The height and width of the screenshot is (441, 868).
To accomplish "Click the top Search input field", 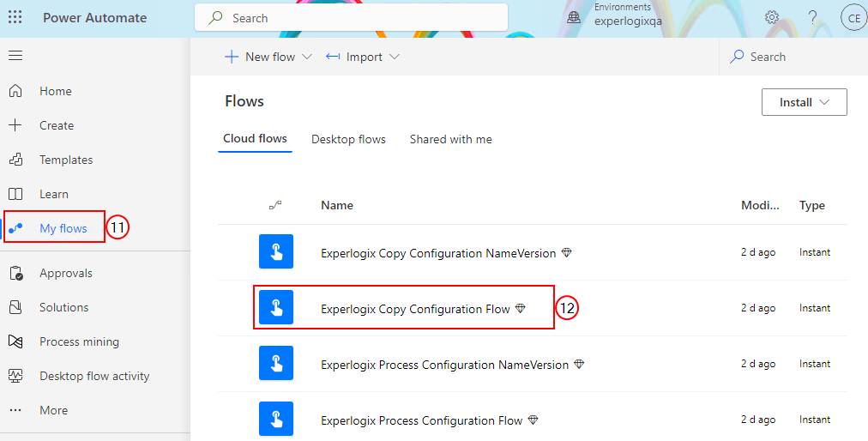I will (x=351, y=18).
